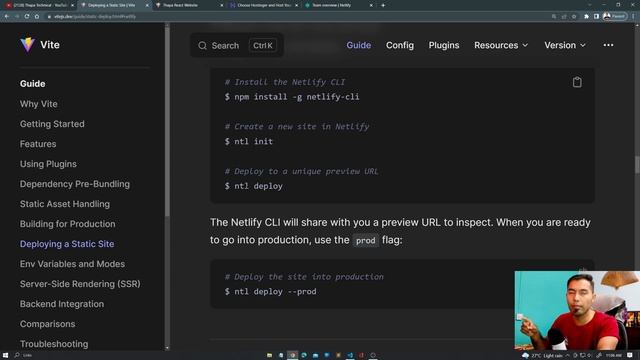Open Env Variables and Modes page
640x360 pixels.
coord(72,264)
